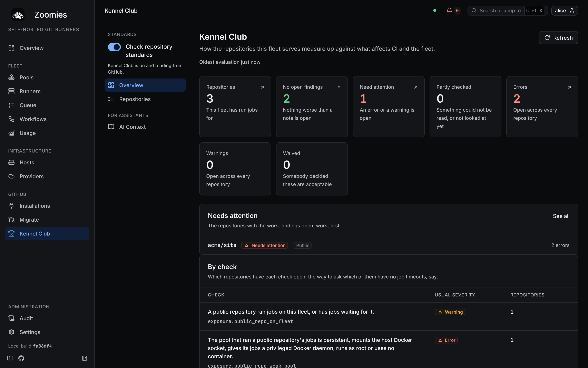This screenshot has height=368, width=588.
Task: Click the Waived summary card
Action: click(312, 169)
